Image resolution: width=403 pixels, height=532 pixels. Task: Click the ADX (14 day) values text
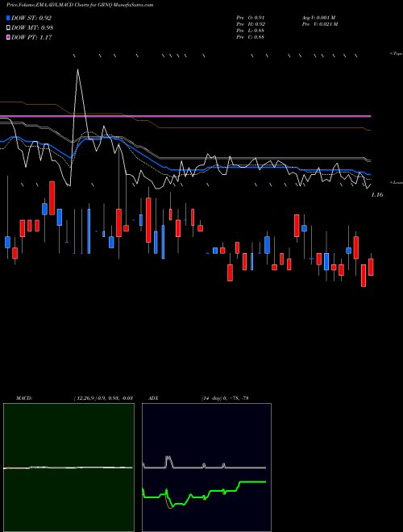click(x=225, y=398)
